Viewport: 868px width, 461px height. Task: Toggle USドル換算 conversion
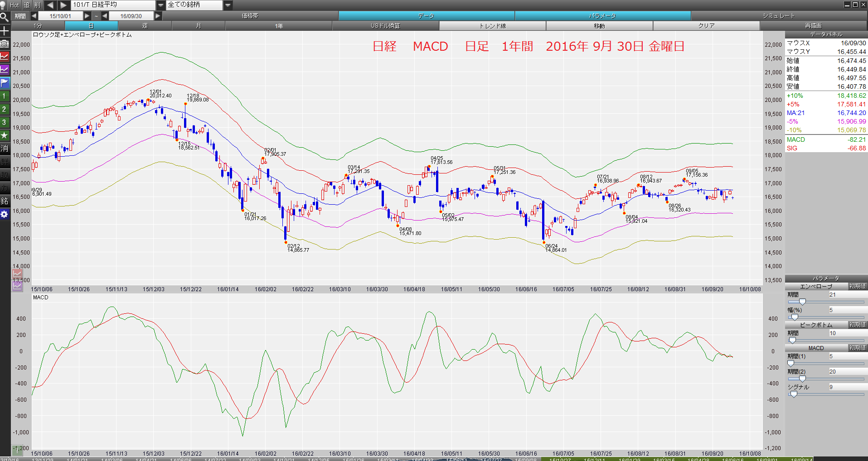(385, 26)
